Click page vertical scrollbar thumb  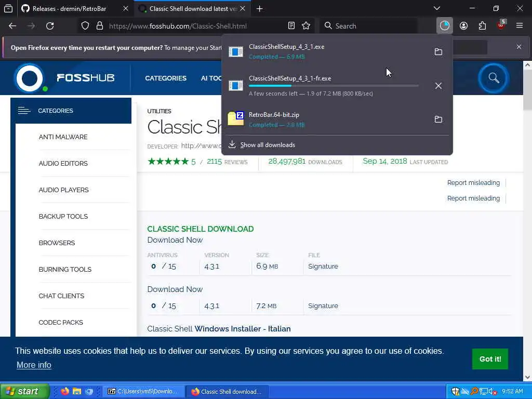[527, 90]
